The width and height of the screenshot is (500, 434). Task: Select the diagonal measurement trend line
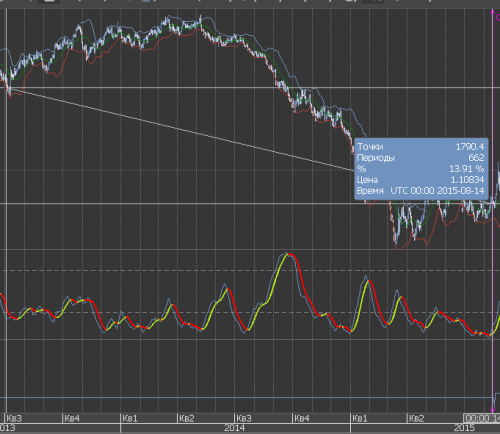click(182, 129)
